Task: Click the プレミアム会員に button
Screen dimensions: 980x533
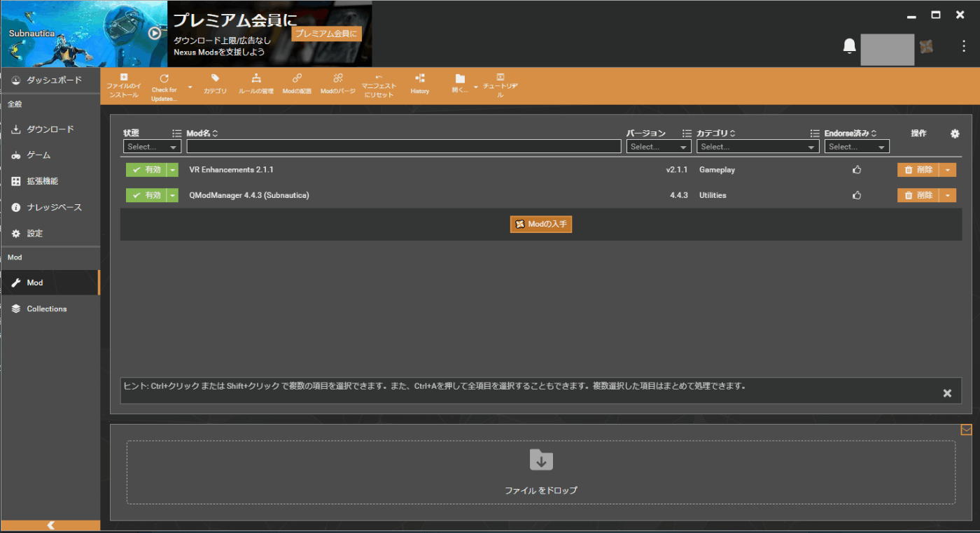Action: [x=326, y=34]
